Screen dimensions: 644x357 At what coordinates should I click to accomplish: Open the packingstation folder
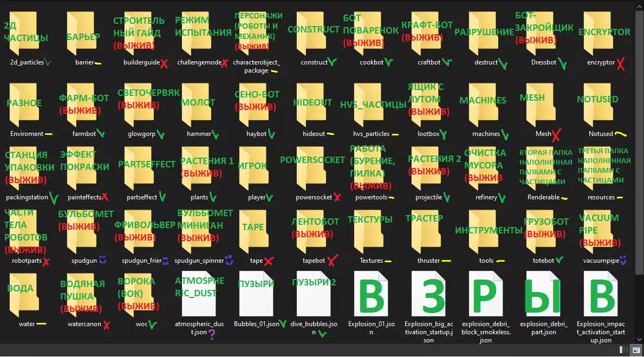tap(25, 168)
